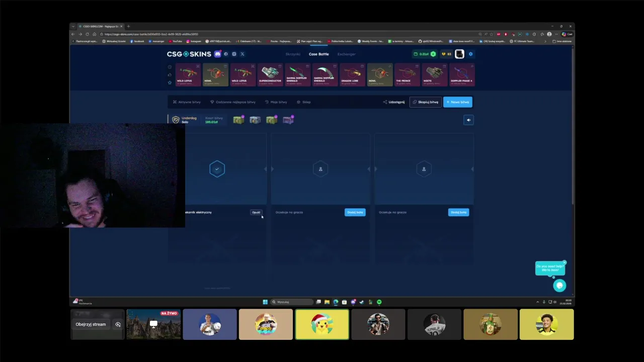Open a new browser tab with the plus button

[128, 26]
